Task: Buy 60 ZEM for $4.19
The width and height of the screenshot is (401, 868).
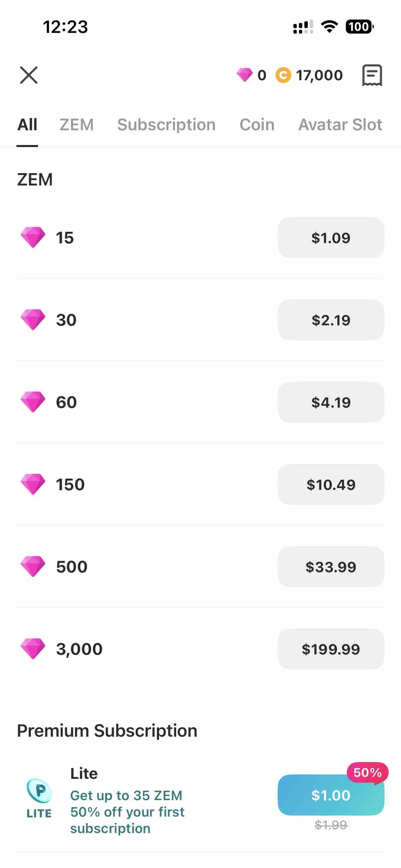Action: point(331,402)
